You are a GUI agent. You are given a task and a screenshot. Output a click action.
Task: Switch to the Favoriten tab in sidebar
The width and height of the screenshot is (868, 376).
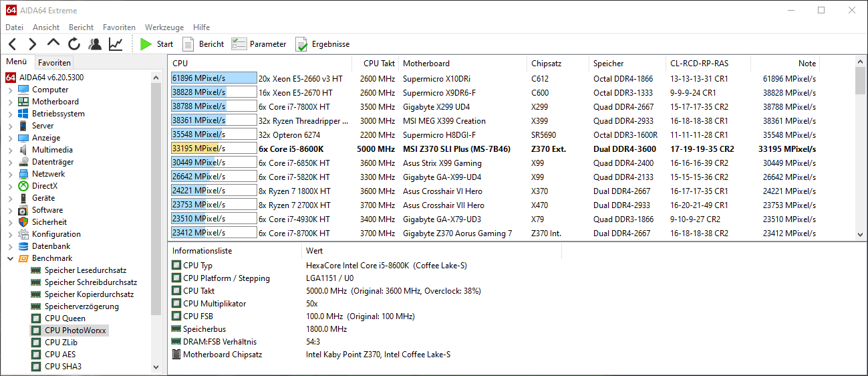[x=54, y=62]
